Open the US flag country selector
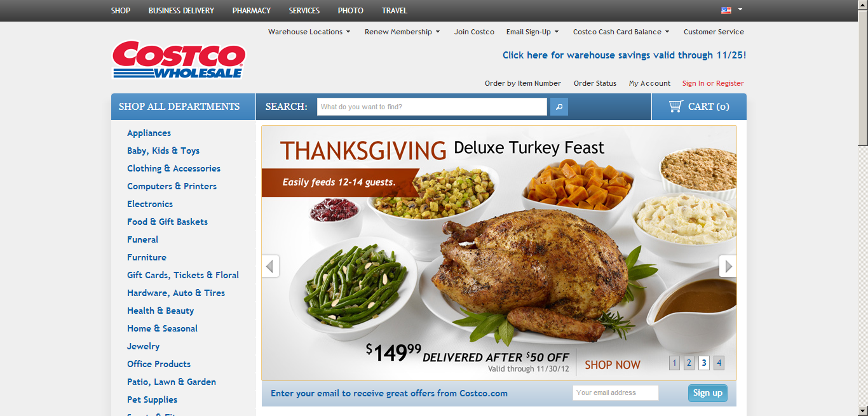The image size is (868, 416). [x=732, y=10]
